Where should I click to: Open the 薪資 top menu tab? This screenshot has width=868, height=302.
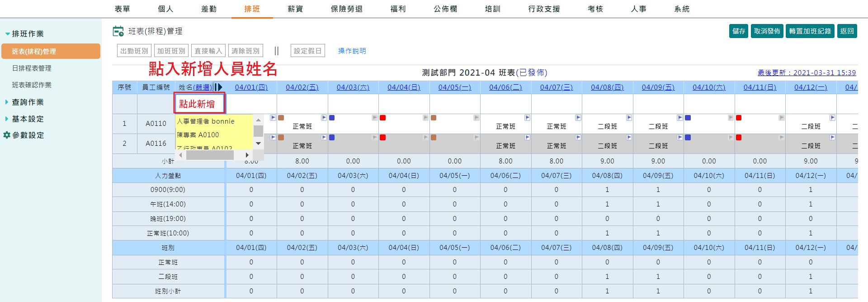point(295,9)
